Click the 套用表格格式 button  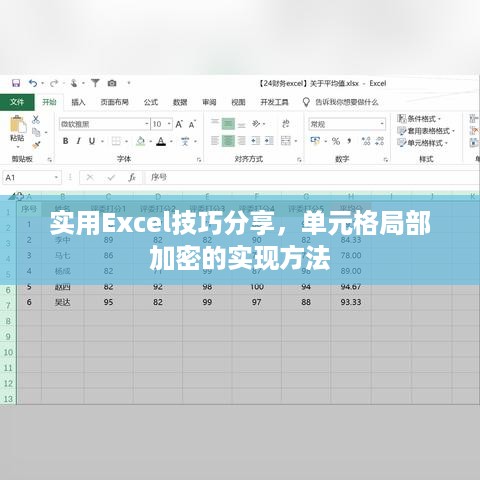[426, 131]
